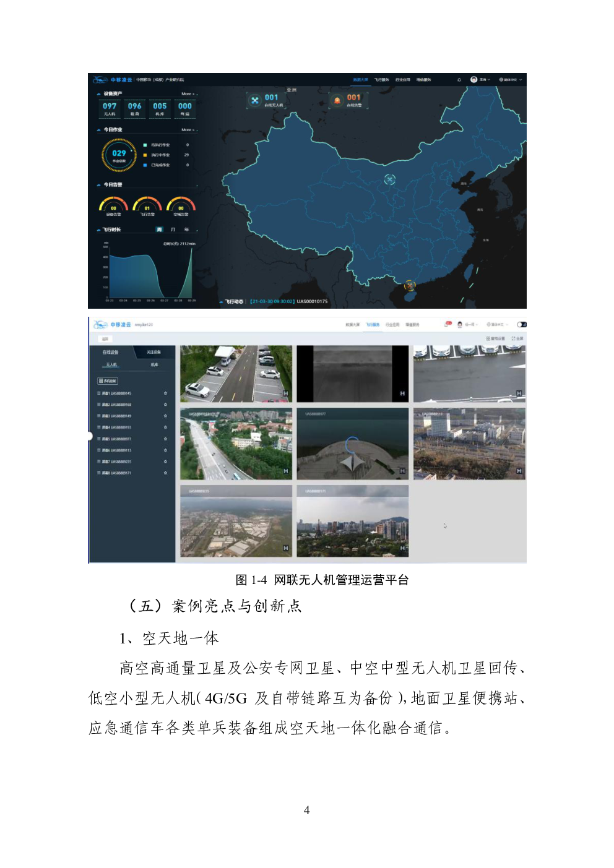The width and height of the screenshot is (614, 868).
Task: Switch to the 关注设备 tab
Action: pyautogui.click(x=153, y=352)
